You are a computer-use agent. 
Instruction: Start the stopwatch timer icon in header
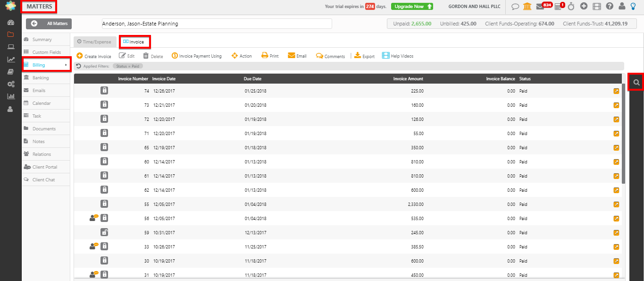point(571,6)
